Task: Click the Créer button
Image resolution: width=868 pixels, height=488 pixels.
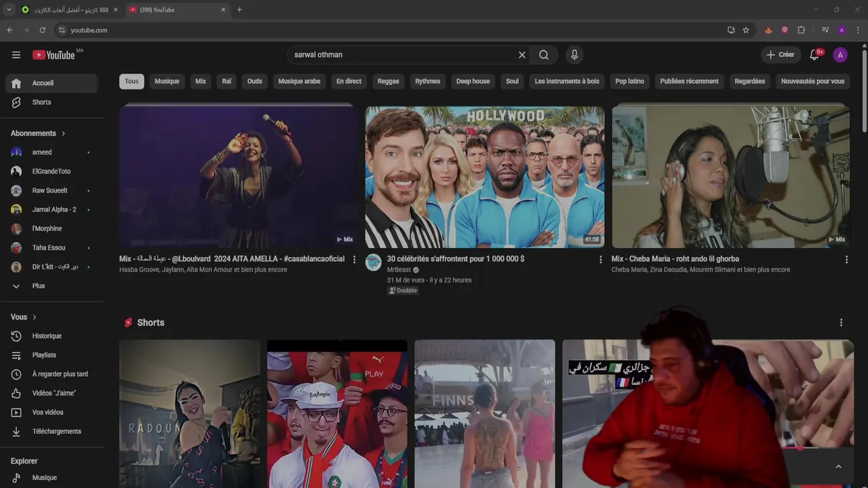Action: pos(781,55)
